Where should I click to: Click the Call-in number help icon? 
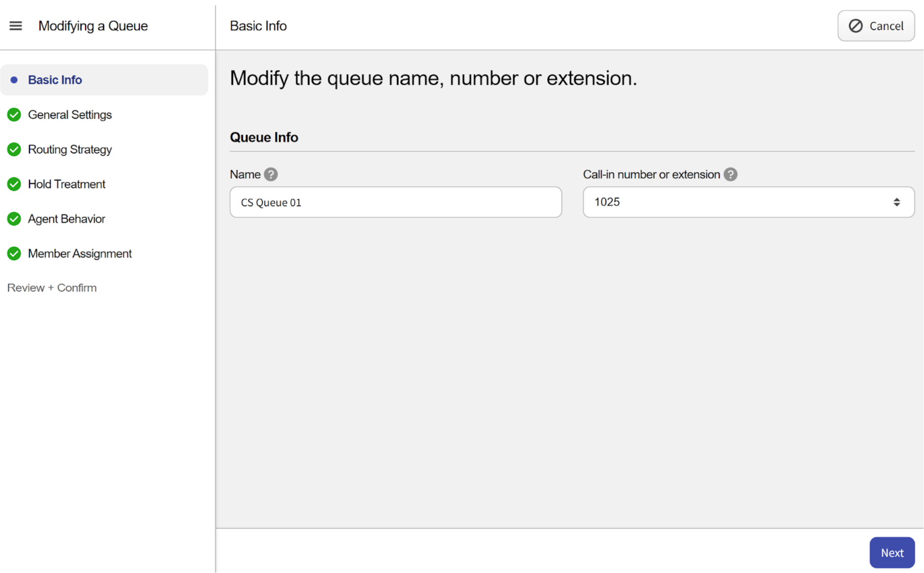(x=730, y=174)
